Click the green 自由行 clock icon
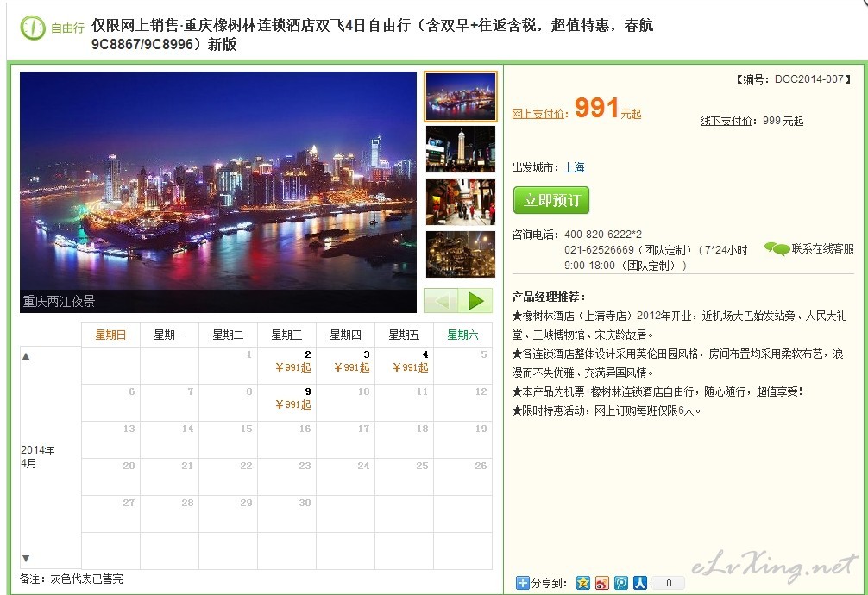 32,27
